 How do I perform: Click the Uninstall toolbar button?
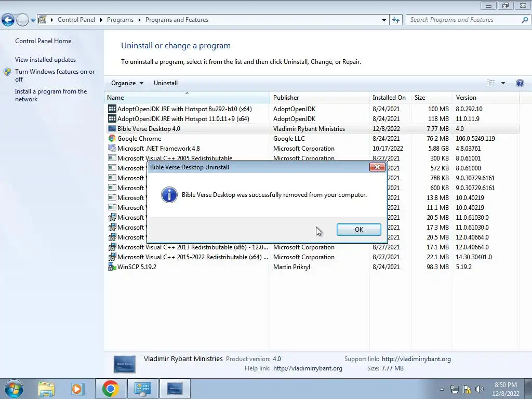pyautogui.click(x=166, y=83)
